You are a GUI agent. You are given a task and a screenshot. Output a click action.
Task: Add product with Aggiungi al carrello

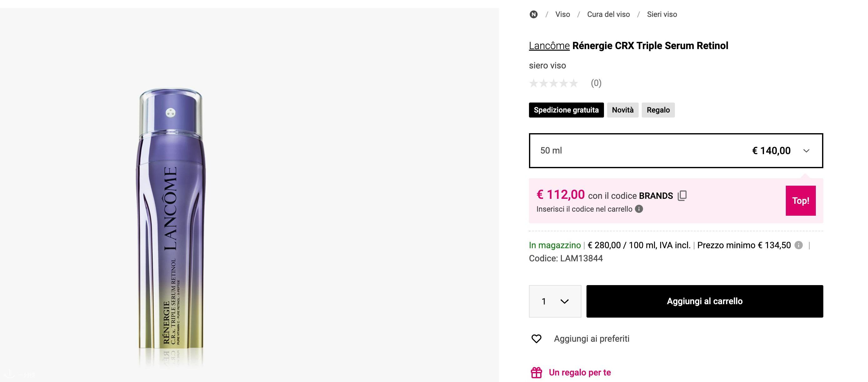(705, 301)
